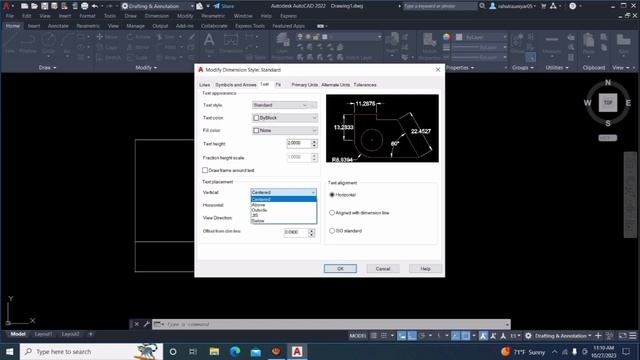Switch to the Fit tab

278,85
